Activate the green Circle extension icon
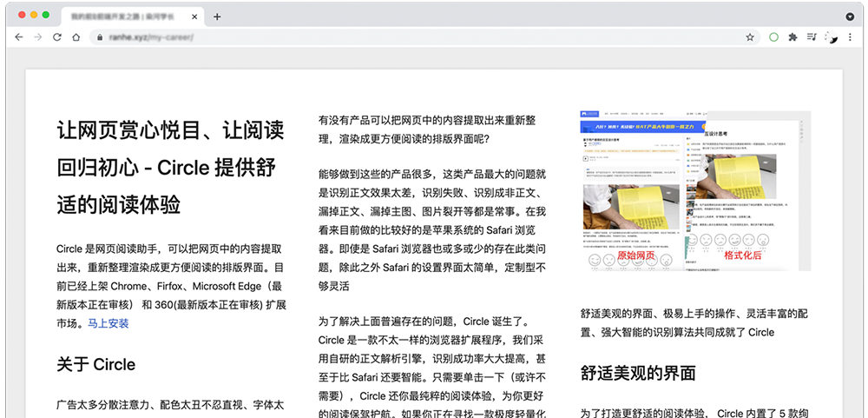 774,37
